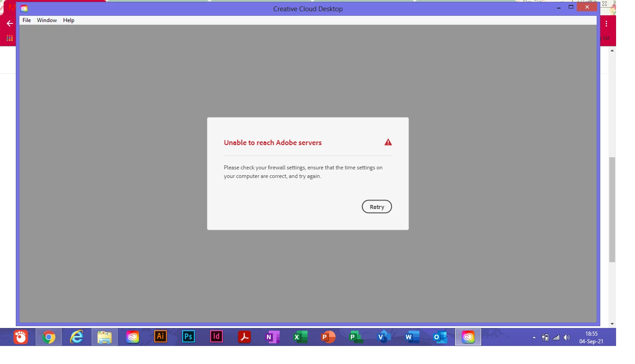Open Microsoft Visio from the taskbar
Viewport: 635px width, 364px height.
384,337
